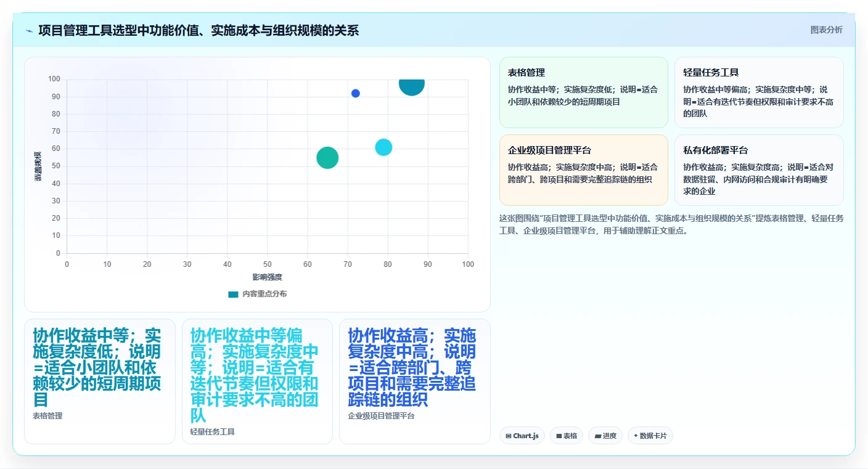
Task: Click the lightning icon beside the title
Action: [29, 31]
